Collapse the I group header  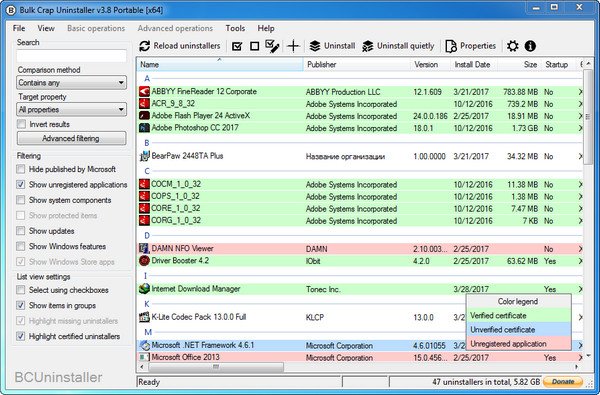click(x=145, y=276)
